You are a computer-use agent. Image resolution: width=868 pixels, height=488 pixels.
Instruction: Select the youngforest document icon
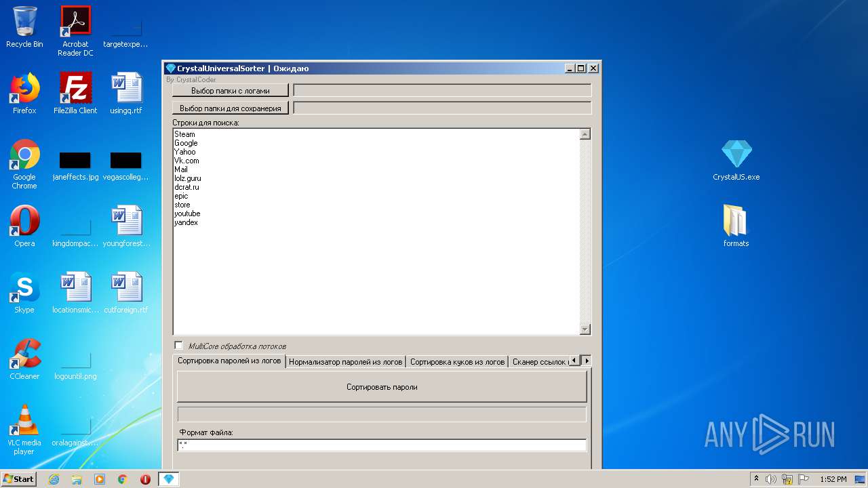coord(125,226)
